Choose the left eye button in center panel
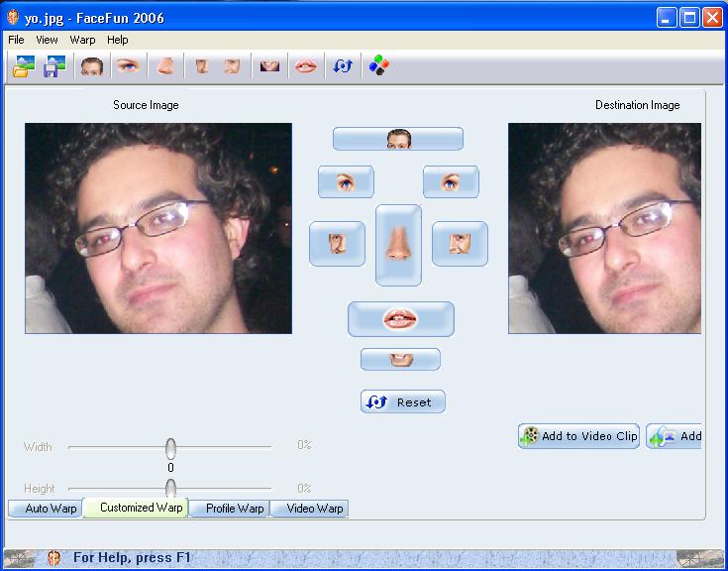Viewport: 728px width, 571px height. point(346,181)
